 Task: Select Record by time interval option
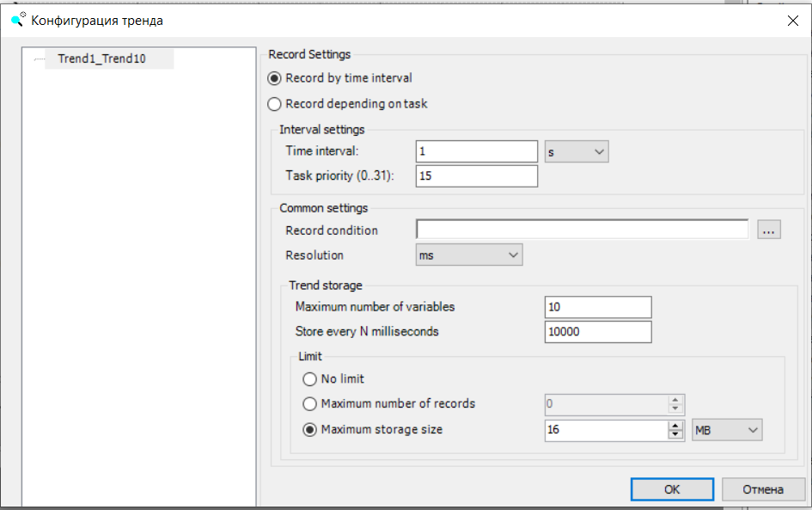(275, 78)
